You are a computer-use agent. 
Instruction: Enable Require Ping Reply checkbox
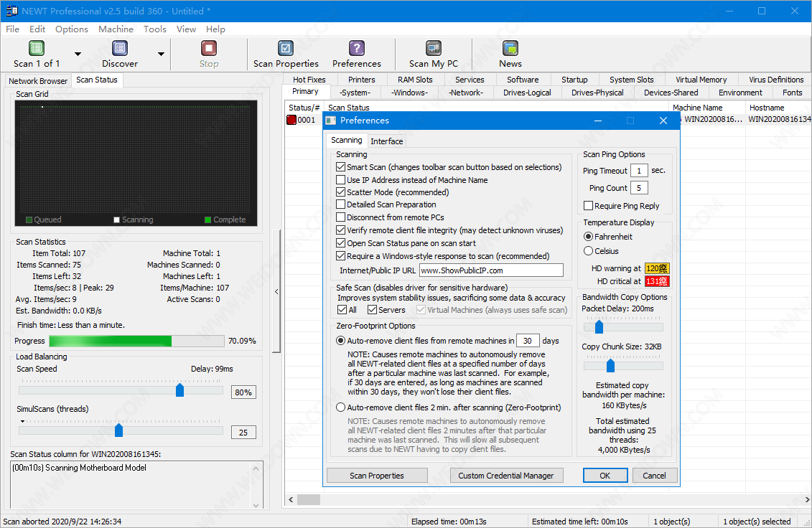pyautogui.click(x=588, y=206)
